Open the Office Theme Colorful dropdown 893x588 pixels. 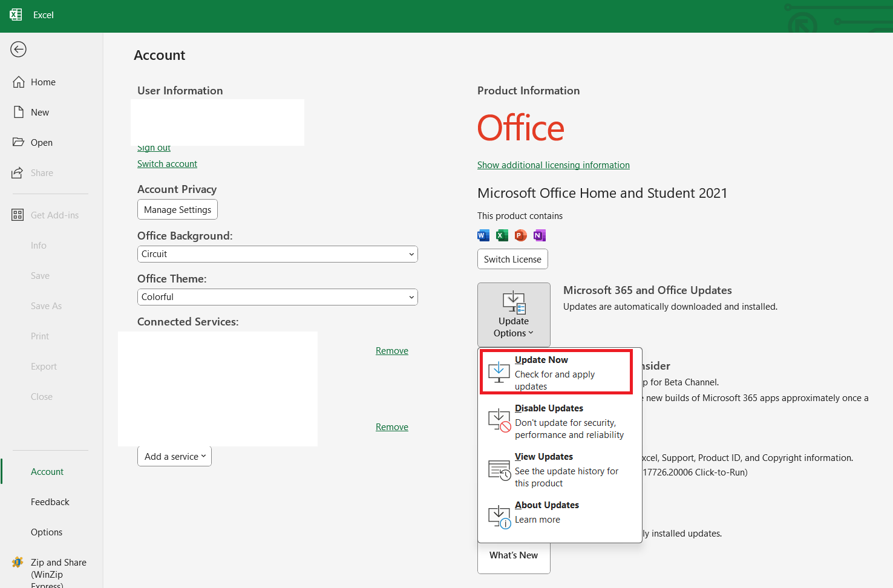278,297
